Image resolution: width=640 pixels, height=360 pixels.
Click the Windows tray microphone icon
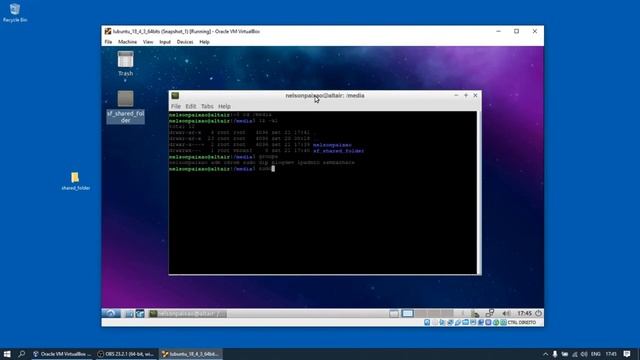tap(555, 354)
